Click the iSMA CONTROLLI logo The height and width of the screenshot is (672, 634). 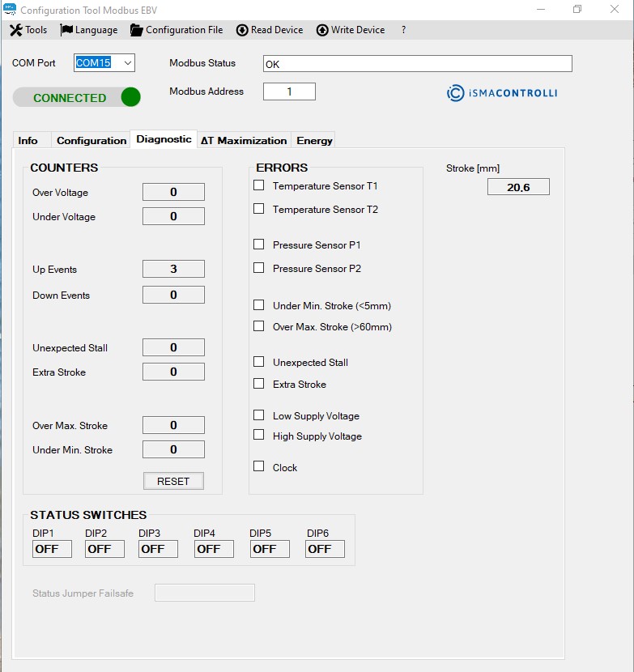coord(502,93)
